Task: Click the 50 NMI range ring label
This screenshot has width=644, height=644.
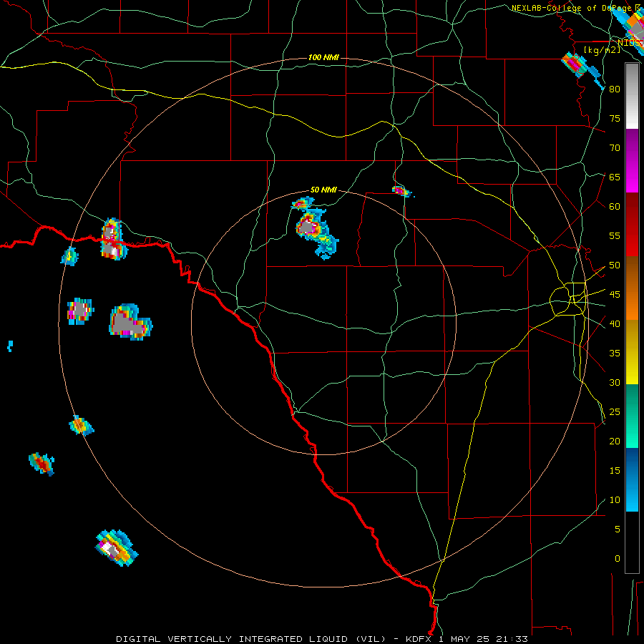Action: coord(323,190)
